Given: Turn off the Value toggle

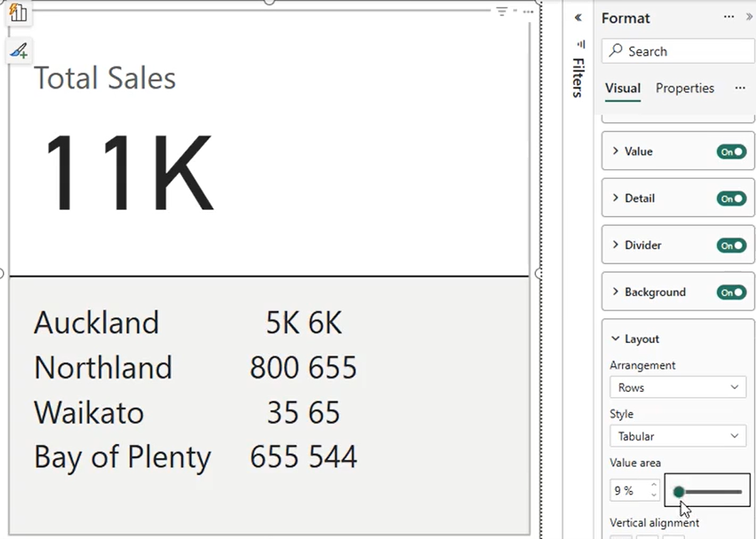Looking at the screenshot, I should coord(731,152).
